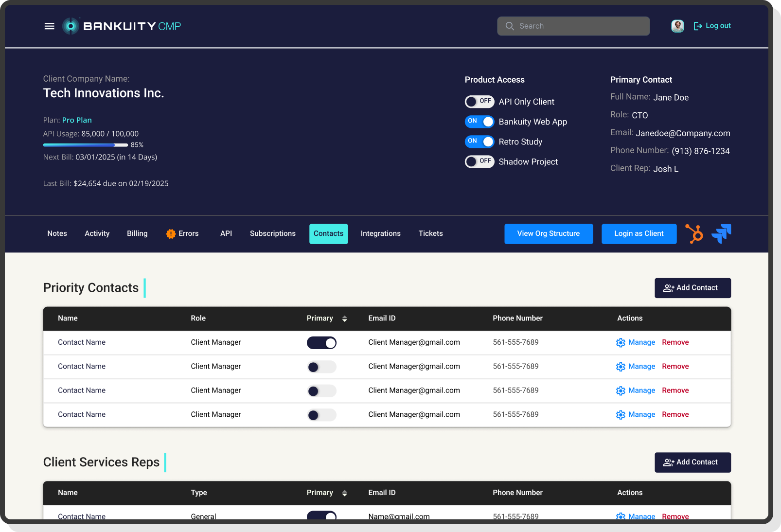
Task: Open the Tickets tab
Action: pos(430,233)
